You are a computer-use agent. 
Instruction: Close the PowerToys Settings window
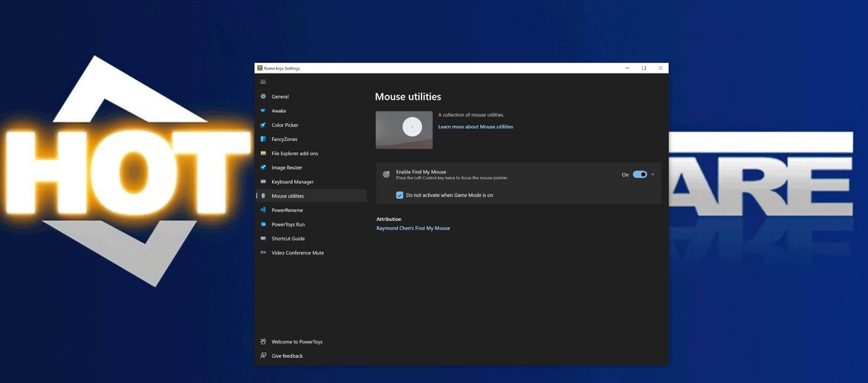click(661, 68)
